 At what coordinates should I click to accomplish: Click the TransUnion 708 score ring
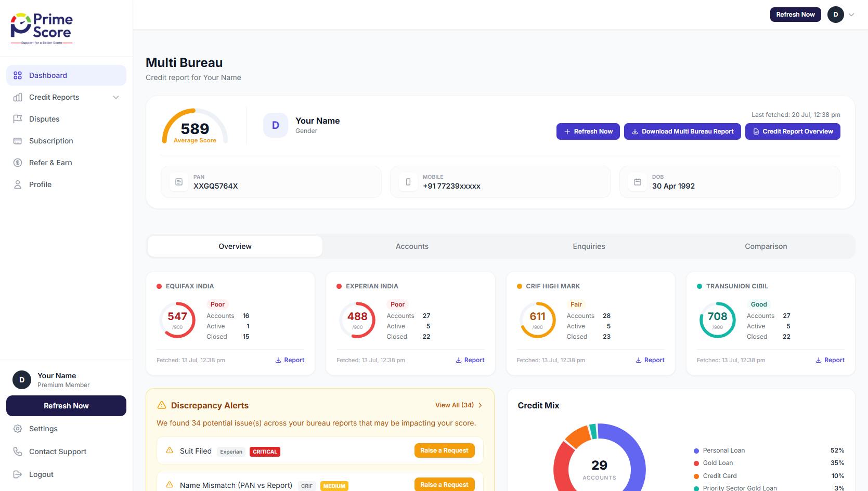click(x=718, y=320)
